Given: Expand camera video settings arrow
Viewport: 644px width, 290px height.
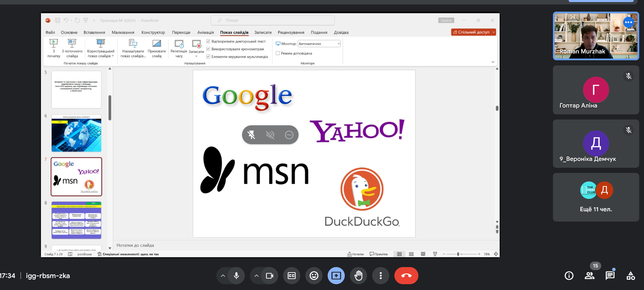Looking at the screenshot, I should [256, 276].
